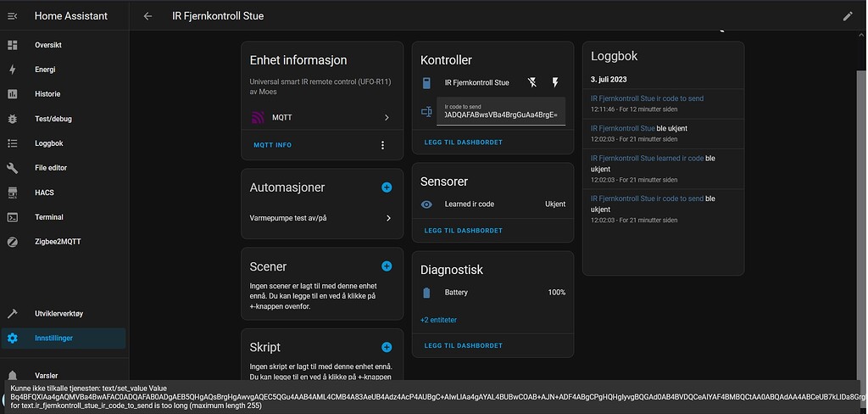Click the pencil edit icon for device
The height and width of the screenshot is (414, 868).
[848, 15]
